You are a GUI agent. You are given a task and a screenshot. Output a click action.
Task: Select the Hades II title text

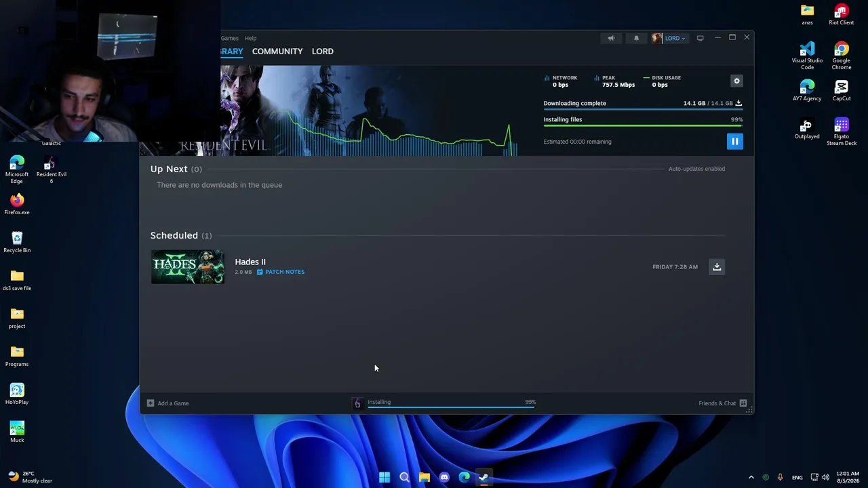click(x=250, y=262)
